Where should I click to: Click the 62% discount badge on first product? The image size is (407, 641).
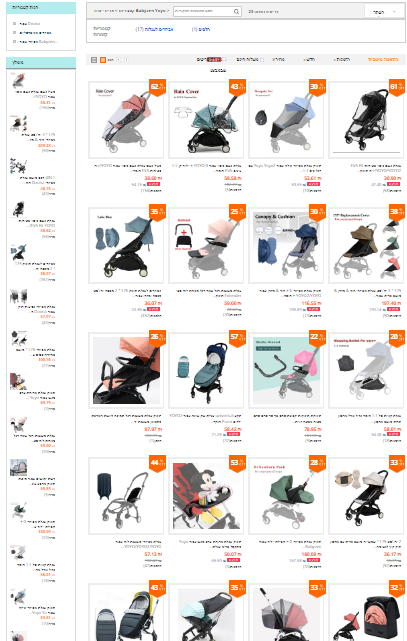[158, 87]
